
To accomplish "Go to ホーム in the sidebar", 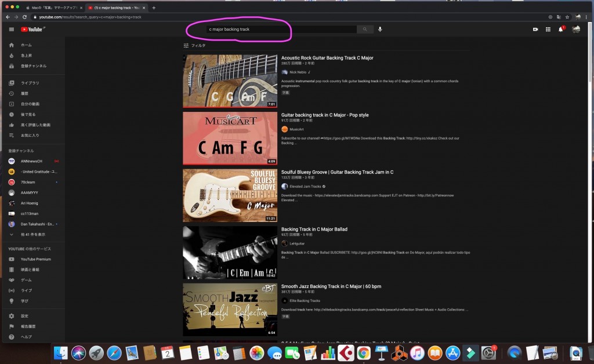I will coord(26,45).
